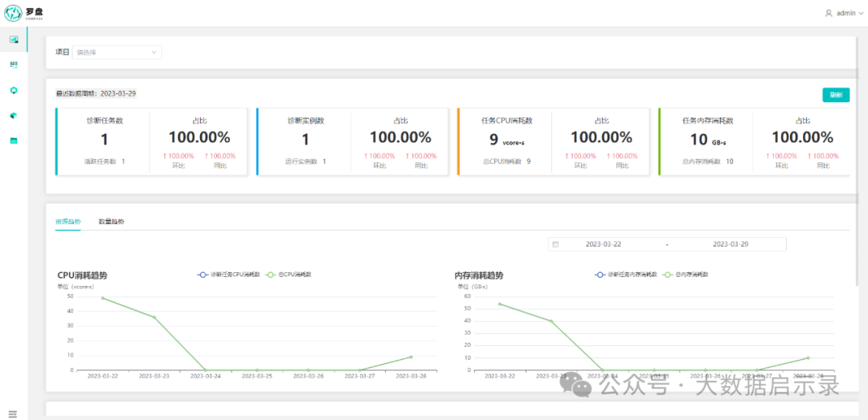Open the hexagon icon in the sidebar

(x=14, y=90)
